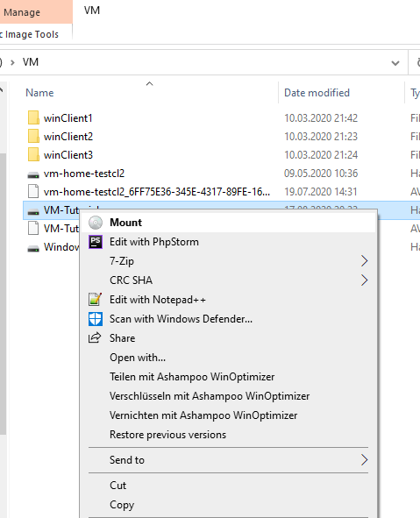Screen dimensions: 420x518
Task: Sort files by Date modified column
Action: 317,93
